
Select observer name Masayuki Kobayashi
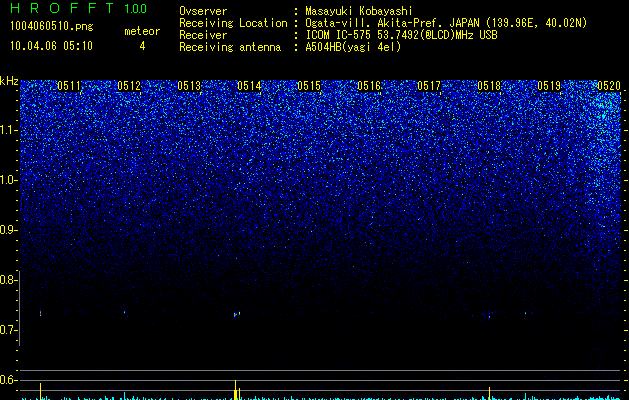pos(359,11)
